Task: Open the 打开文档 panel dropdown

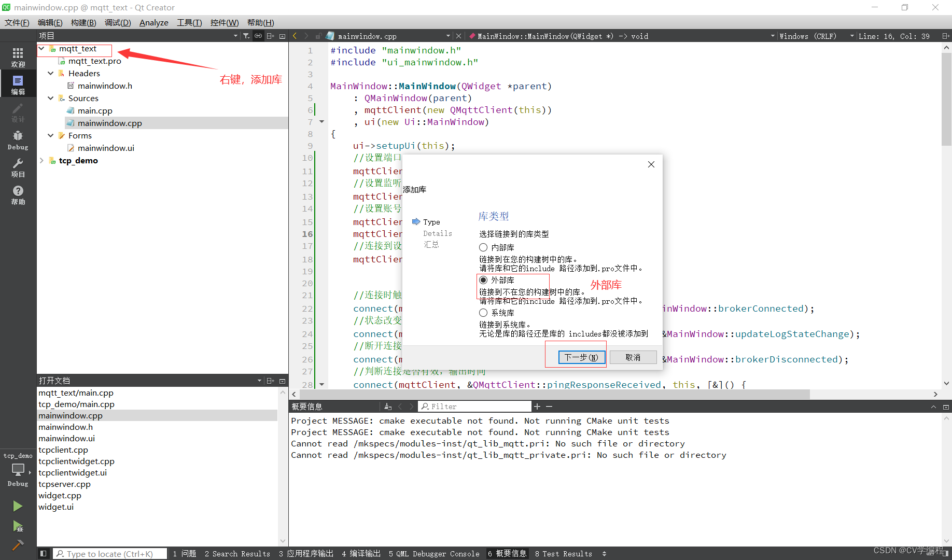Action: [x=259, y=381]
